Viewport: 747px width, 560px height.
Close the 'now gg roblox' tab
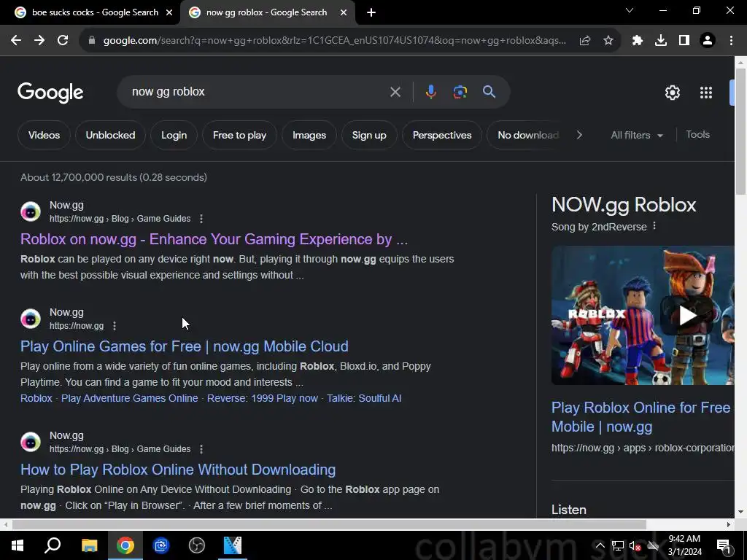(x=343, y=13)
